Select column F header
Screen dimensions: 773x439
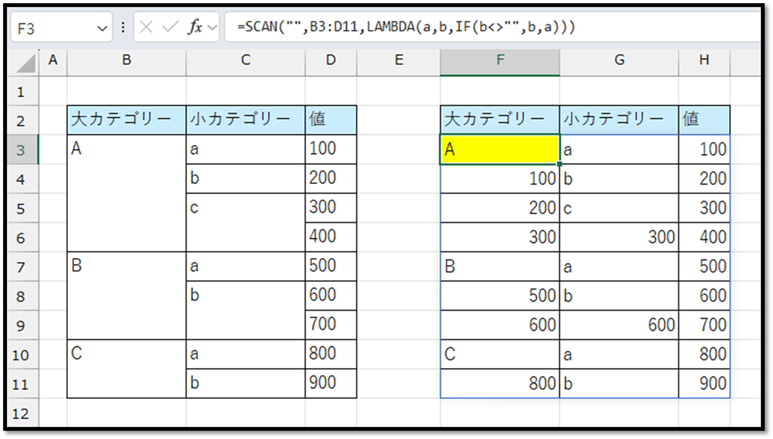tap(499, 62)
